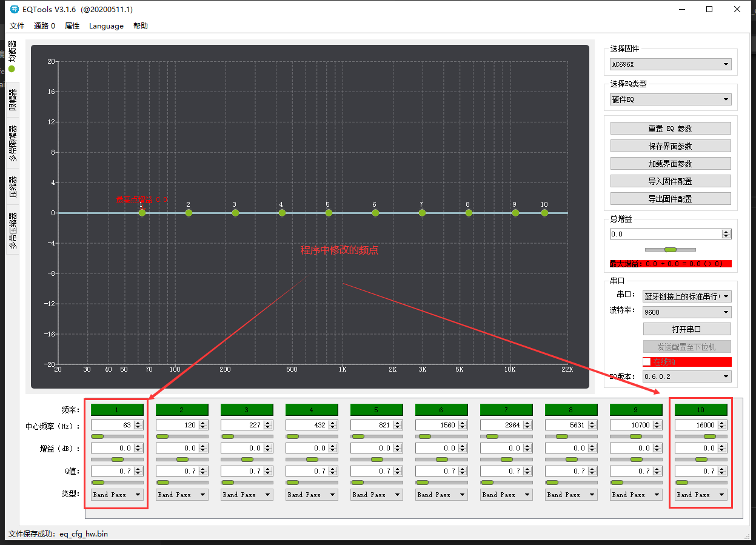Image resolution: width=756 pixels, height=545 pixels.
Task: Click the 重置 EQ 参数 button
Action: [x=671, y=129]
